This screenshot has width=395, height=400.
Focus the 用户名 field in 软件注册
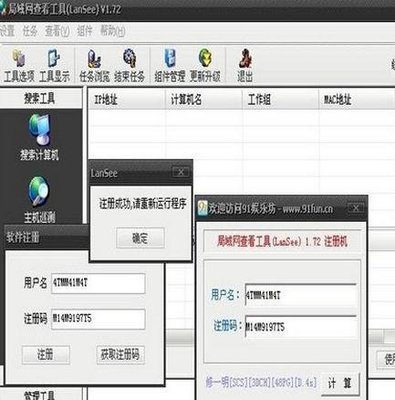pyautogui.click(x=98, y=283)
